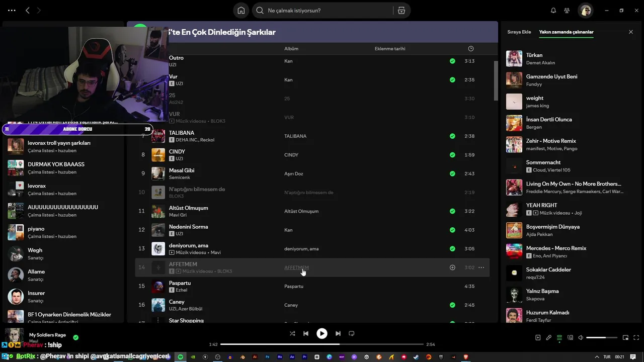Skip to next track

(x=338, y=333)
